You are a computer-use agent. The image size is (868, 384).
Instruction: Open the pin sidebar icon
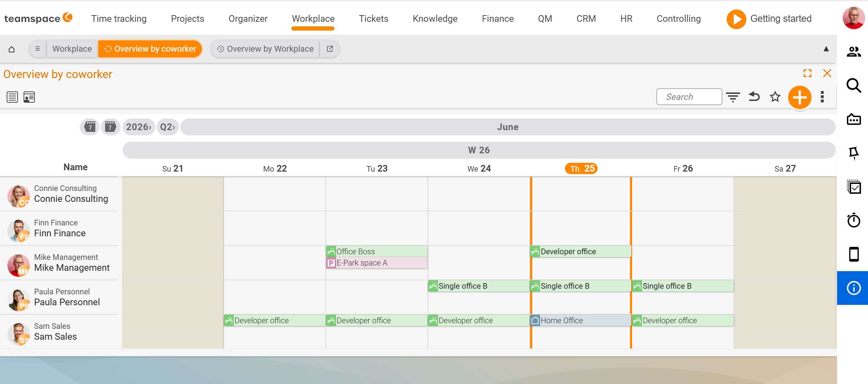[854, 153]
